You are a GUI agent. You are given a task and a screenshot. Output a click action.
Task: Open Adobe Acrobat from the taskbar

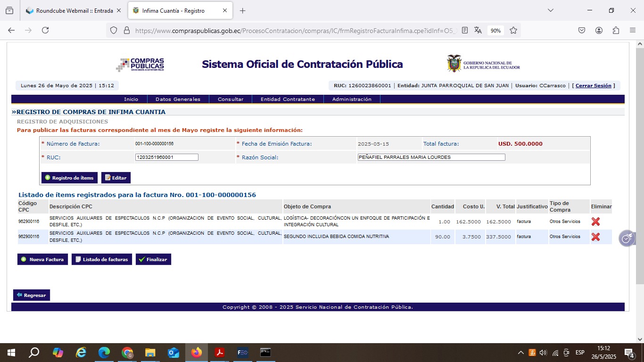click(x=219, y=353)
